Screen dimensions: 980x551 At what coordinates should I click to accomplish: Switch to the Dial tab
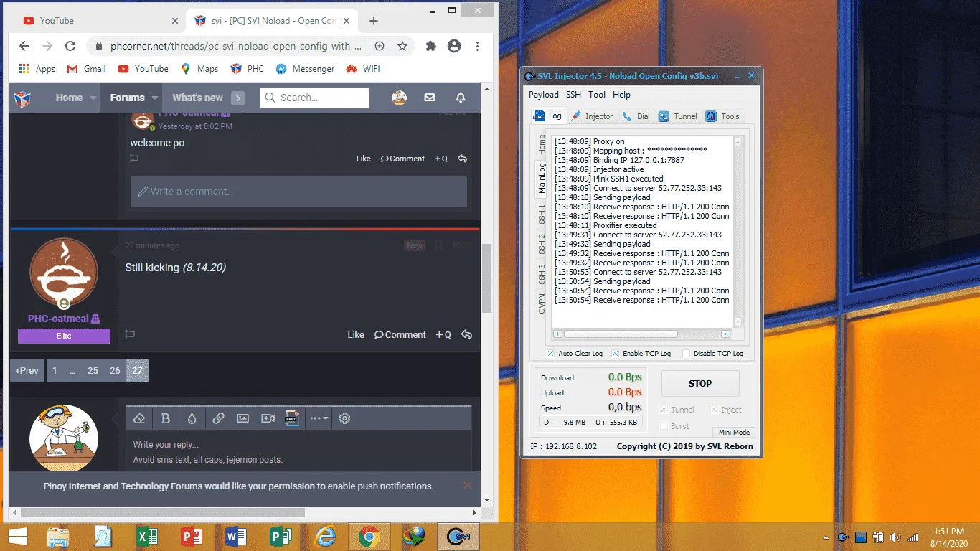tap(636, 116)
